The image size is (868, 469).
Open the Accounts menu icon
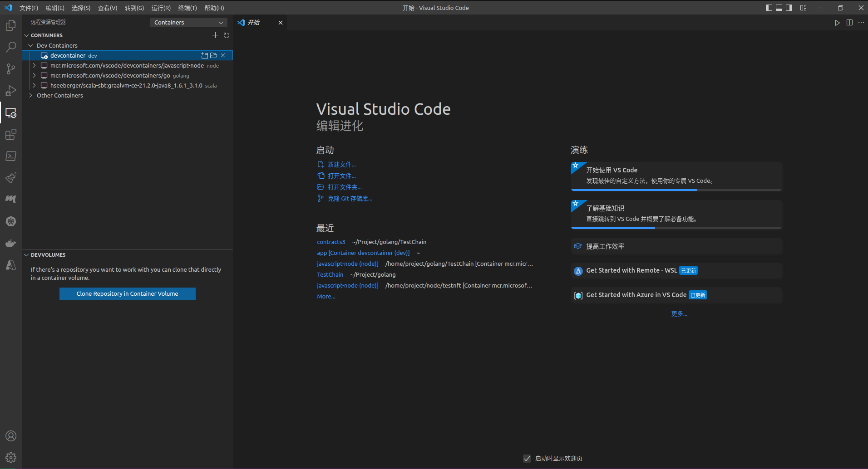[x=11, y=436]
